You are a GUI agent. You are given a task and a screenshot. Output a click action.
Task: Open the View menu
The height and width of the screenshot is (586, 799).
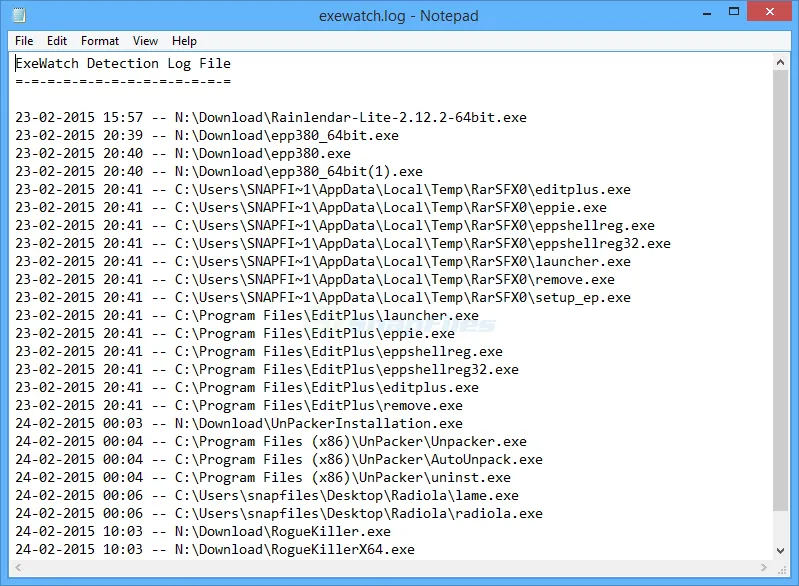pyautogui.click(x=145, y=41)
